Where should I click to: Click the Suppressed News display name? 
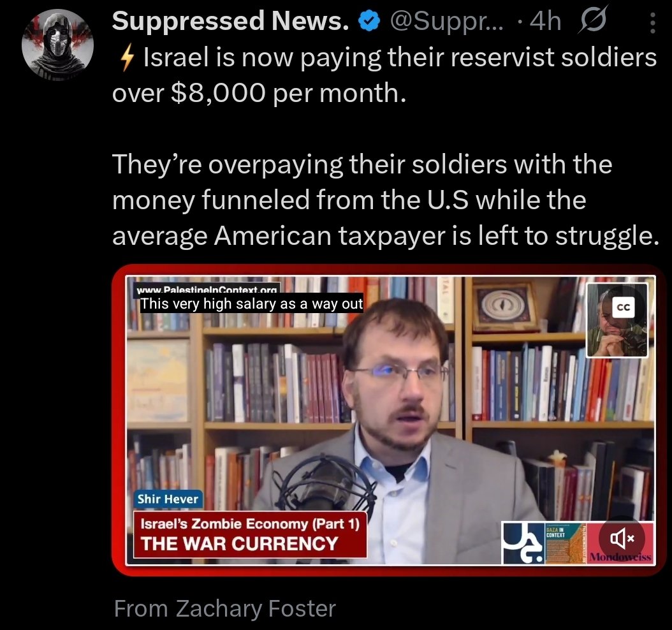[x=231, y=20]
